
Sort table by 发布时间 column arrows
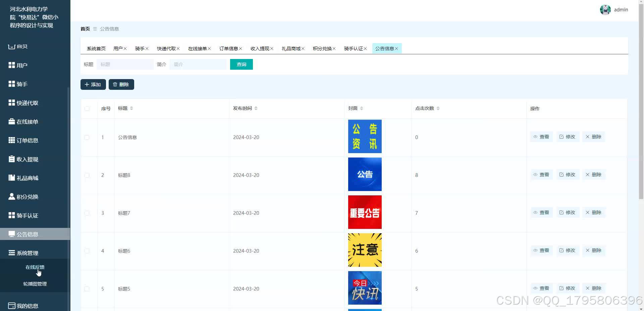[256, 108]
